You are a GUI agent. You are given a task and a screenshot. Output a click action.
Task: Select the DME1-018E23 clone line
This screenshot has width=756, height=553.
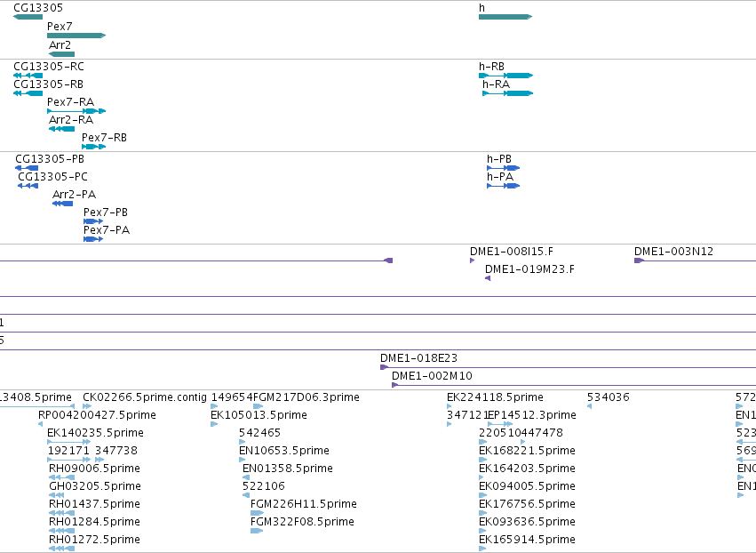568,367
